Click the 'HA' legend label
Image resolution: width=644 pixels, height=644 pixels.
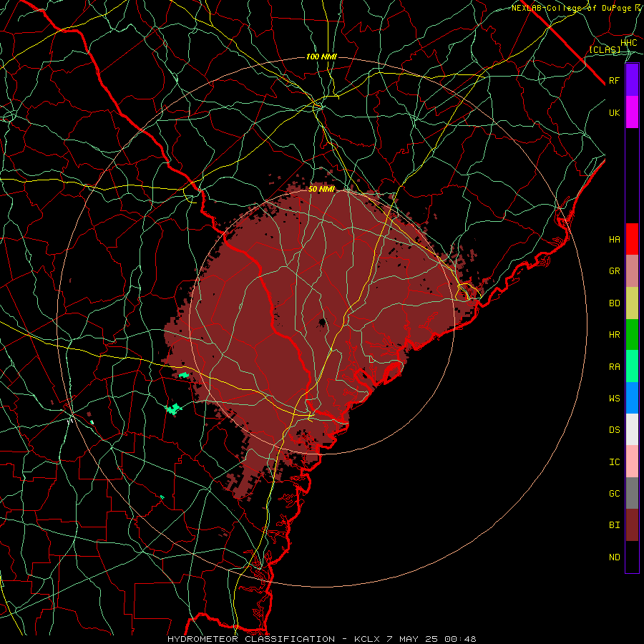(615, 240)
